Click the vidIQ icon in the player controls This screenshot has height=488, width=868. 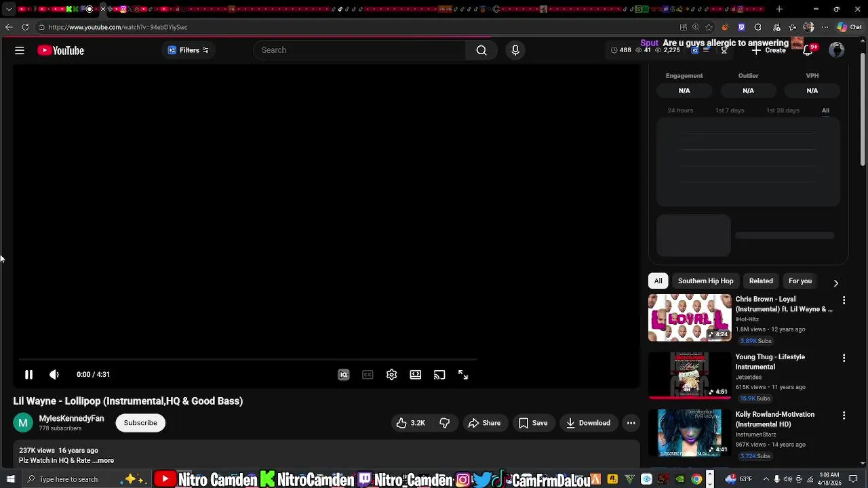(x=344, y=375)
